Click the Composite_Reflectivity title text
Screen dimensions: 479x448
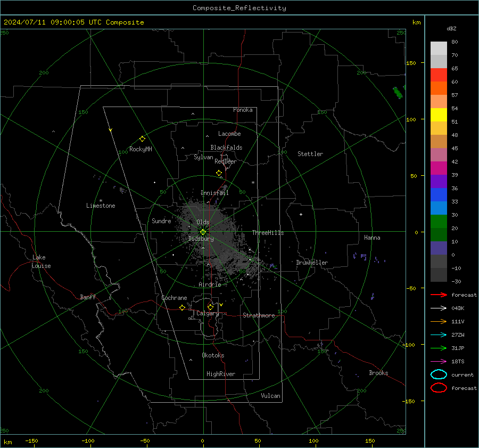pos(239,8)
